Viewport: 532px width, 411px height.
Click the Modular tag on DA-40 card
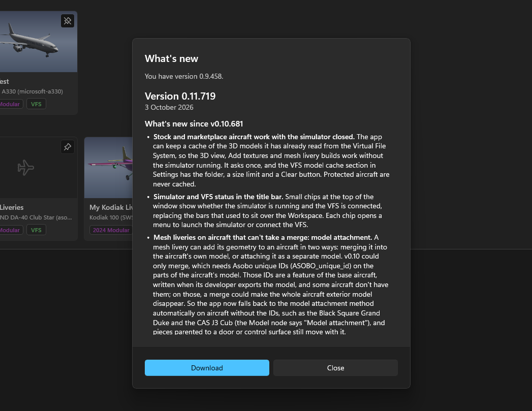coord(11,230)
